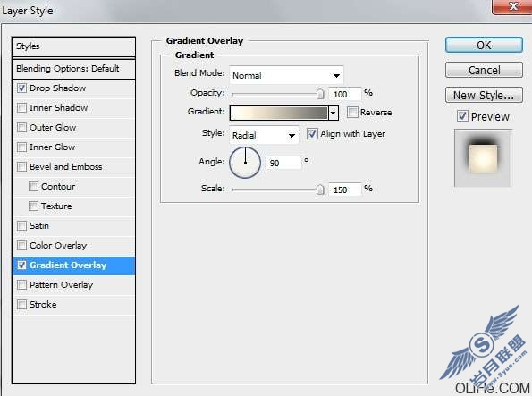Viewport: 532px width, 396px height.
Task: Enable the Inner Shadow checkbox
Action: pos(21,108)
